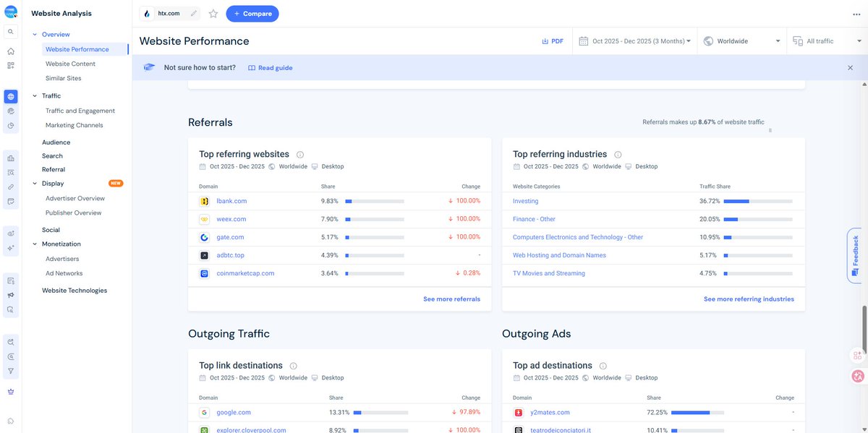Image resolution: width=868 pixels, height=433 pixels.
Task: Open google.com link destination
Action: tap(234, 412)
